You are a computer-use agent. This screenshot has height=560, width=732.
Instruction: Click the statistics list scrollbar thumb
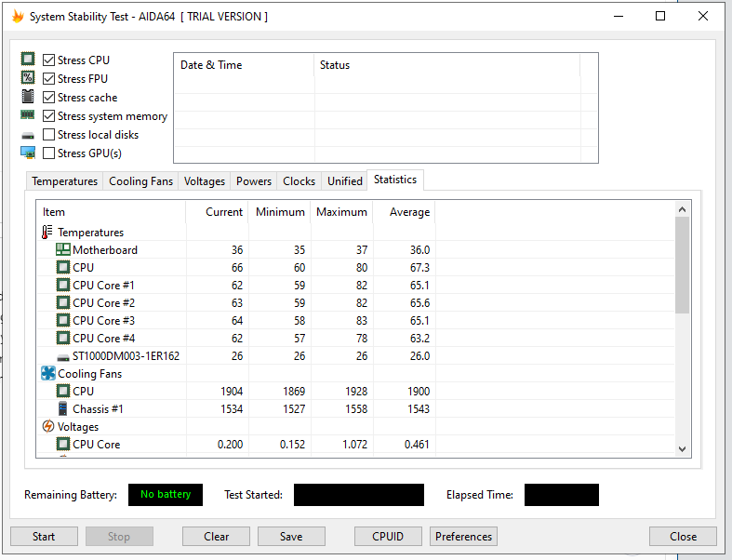pyautogui.click(x=682, y=265)
